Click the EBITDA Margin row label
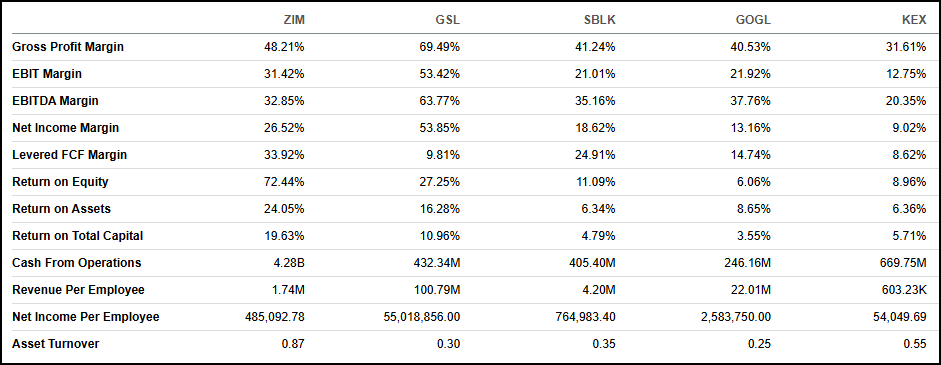 pyautogui.click(x=55, y=101)
